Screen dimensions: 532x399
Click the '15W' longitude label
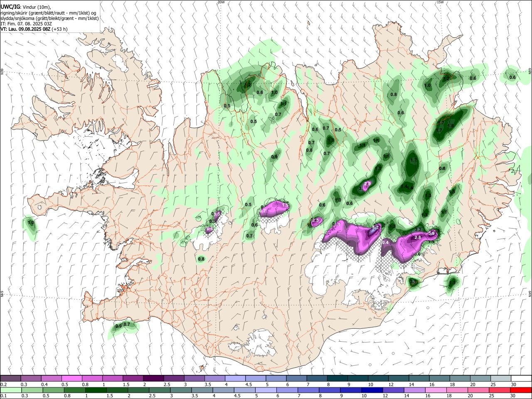click(x=440, y=2)
